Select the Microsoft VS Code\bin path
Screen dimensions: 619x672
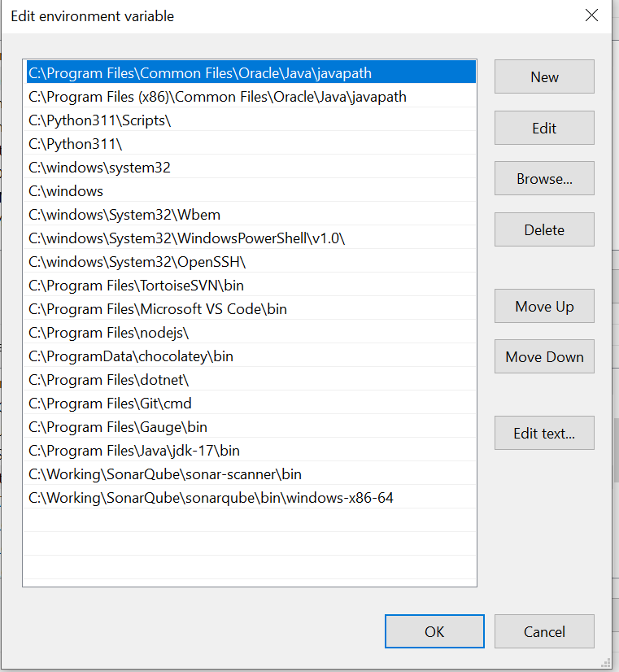tap(157, 309)
